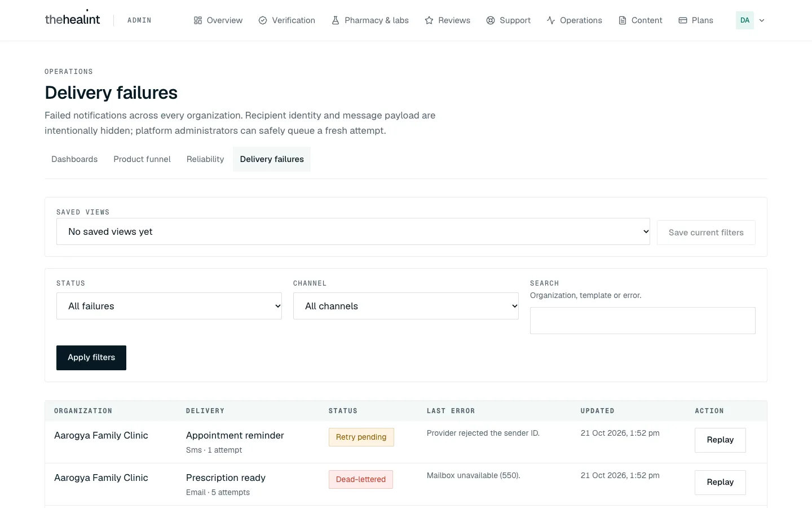Expand the account menu chevron
The width and height of the screenshot is (812, 508).
coord(762,20)
